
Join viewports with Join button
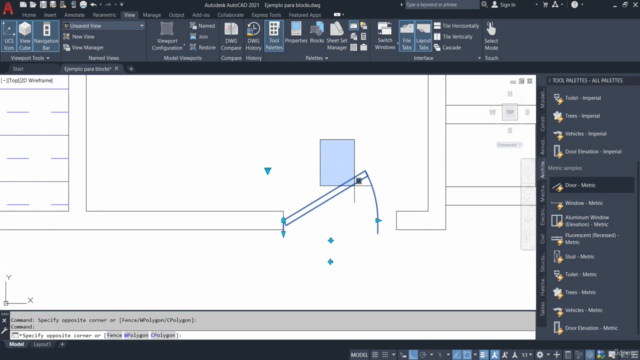199,37
